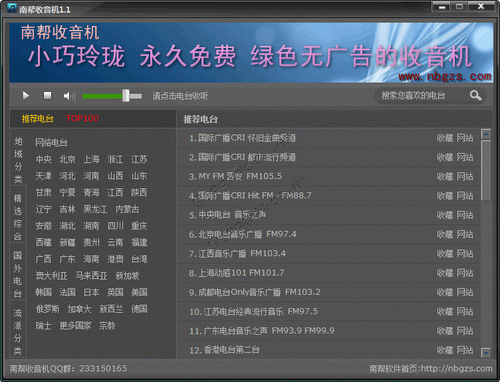Open 网站 link for 江西音乐广播 FM103.4
500x382 pixels.
click(465, 254)
